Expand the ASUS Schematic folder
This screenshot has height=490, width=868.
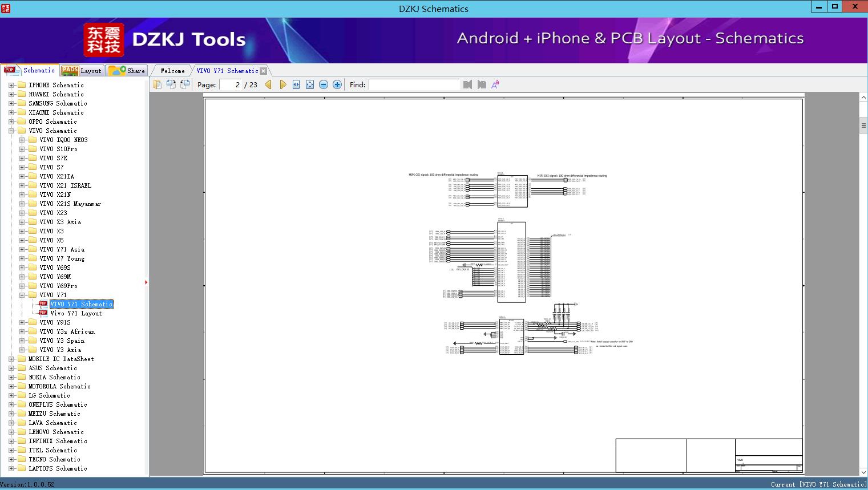(x=11, y=368)
